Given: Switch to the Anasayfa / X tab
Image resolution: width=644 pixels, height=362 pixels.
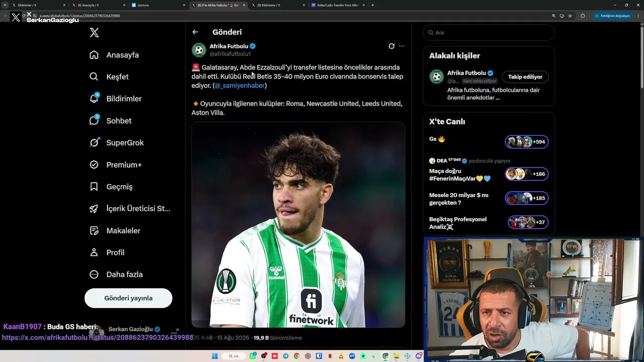Looking at the screenshot, I should click(99, 5).
